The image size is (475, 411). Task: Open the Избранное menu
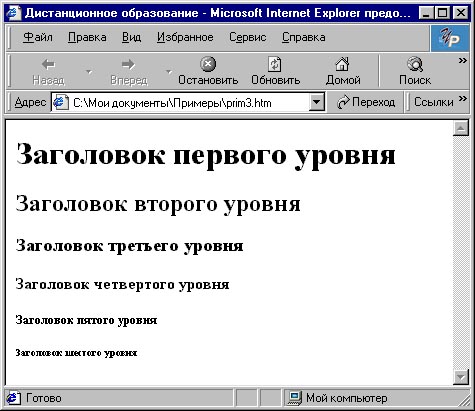click(x=185, y=37)
